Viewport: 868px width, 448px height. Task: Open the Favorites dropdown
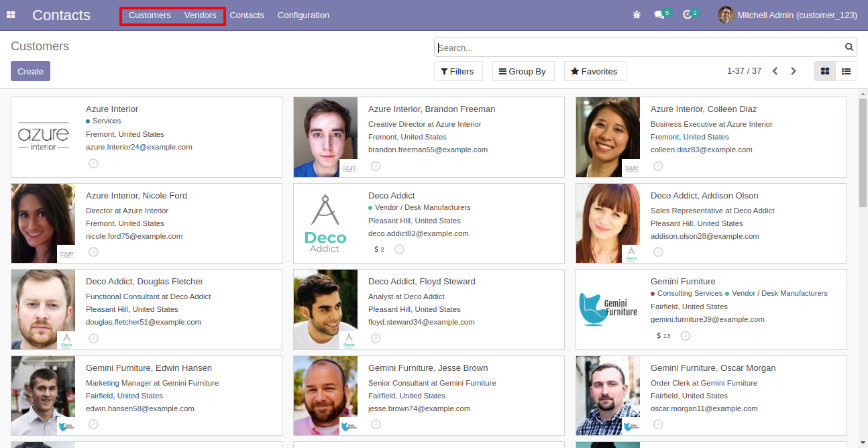595,71
